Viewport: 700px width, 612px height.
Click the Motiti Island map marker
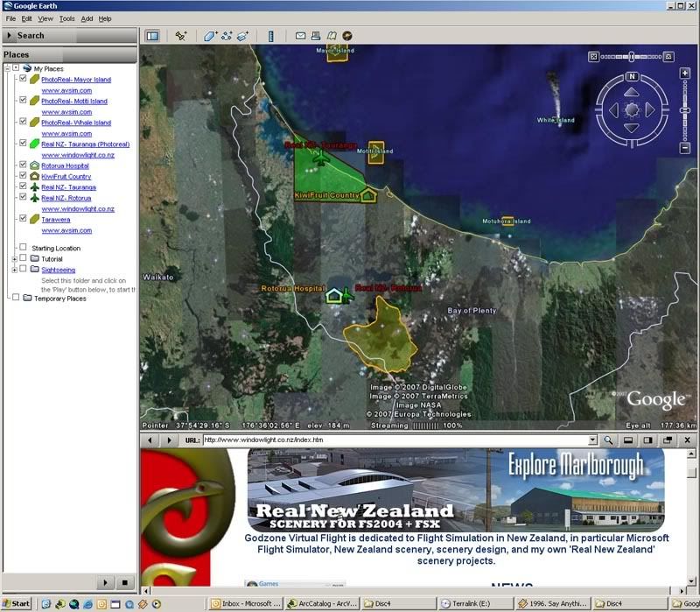pos(376,152)
